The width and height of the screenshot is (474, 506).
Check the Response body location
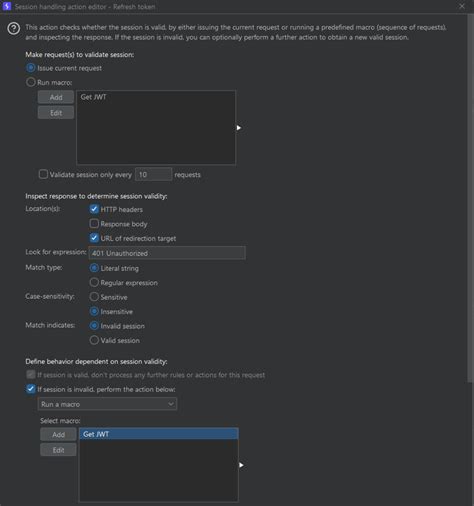[94, 224]
